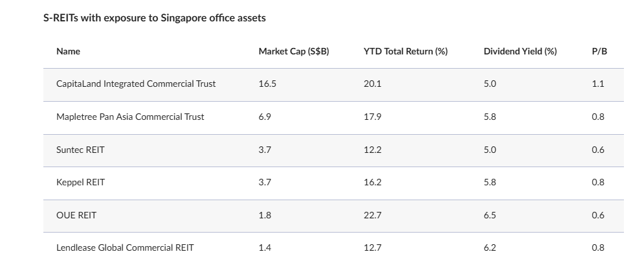Click the 6.2 dividend yield cell
Viewport: 644px width, 265px height.
[490, 248]
